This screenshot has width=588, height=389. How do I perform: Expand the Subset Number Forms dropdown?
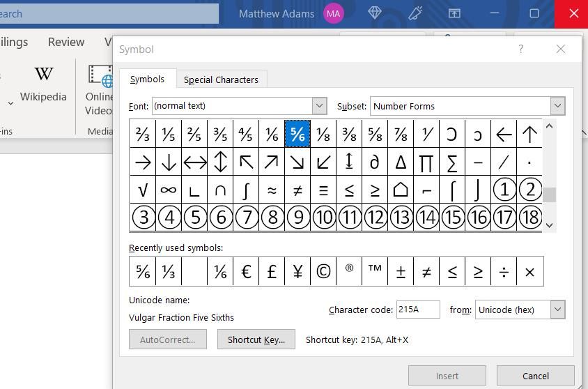coord(557,106)
